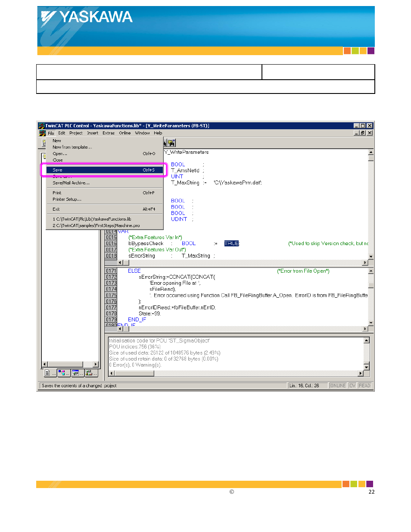Click left arrow of organizer pane scrollbar

(44, 364)
